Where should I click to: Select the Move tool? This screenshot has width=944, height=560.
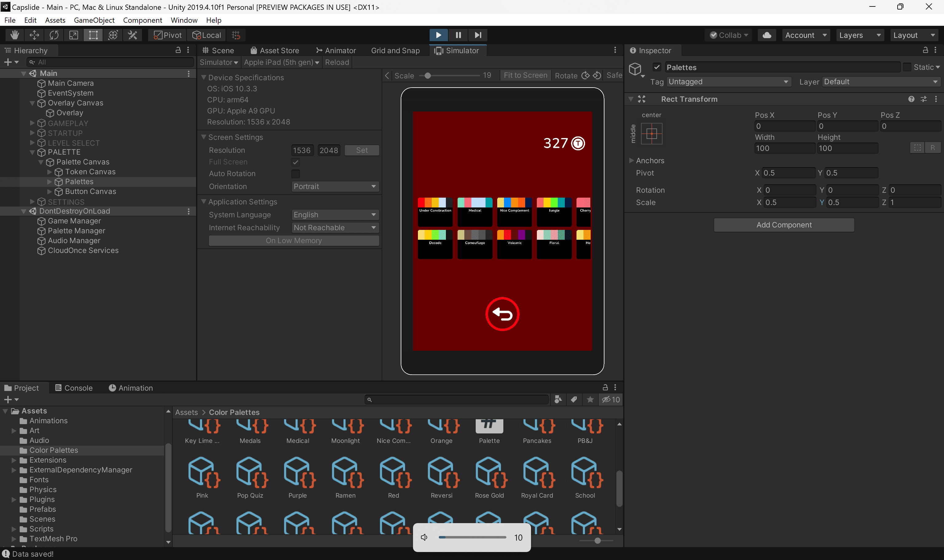pyautogui.click(x=34, y=35)
